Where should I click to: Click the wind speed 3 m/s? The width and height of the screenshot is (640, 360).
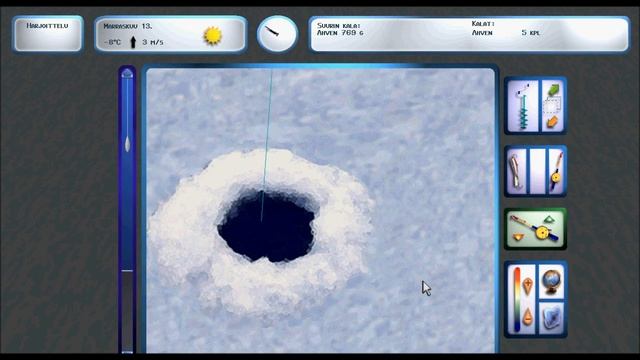153,42
